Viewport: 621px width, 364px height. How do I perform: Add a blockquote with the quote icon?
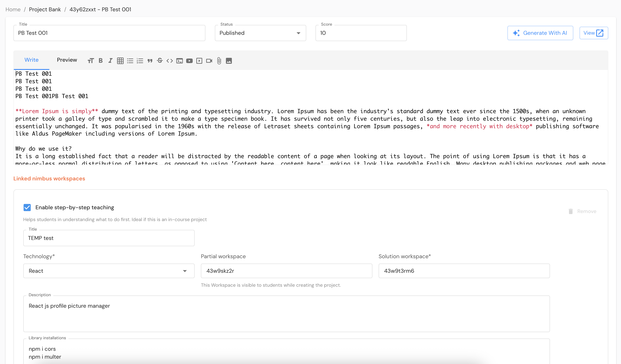(150, 61)
